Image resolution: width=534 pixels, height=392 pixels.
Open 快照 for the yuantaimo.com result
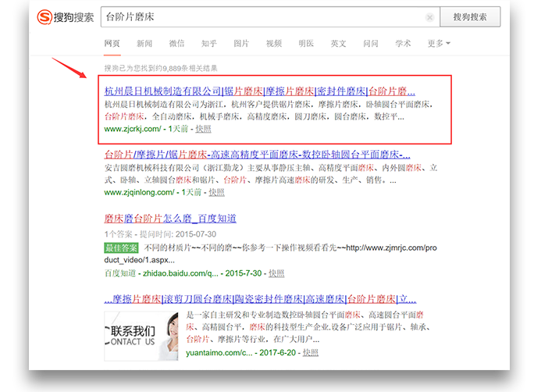[311, 353]
